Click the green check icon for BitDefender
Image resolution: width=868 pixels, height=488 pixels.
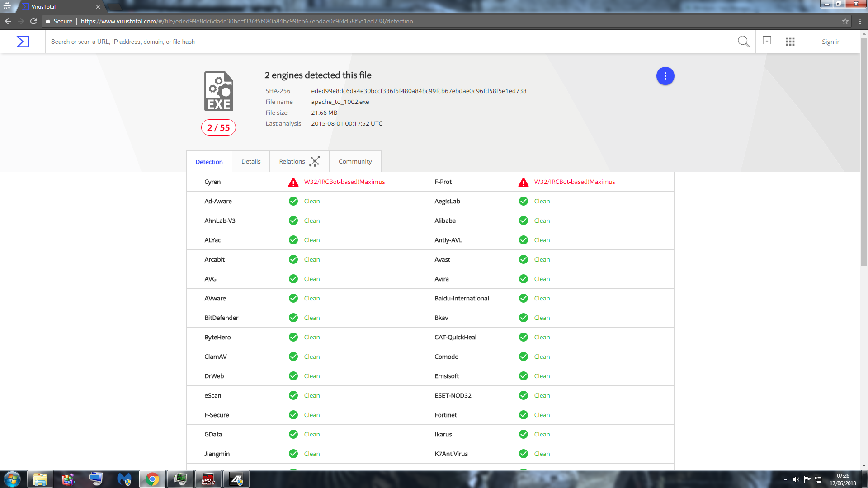pyautogui.click(x=293, y=318)
